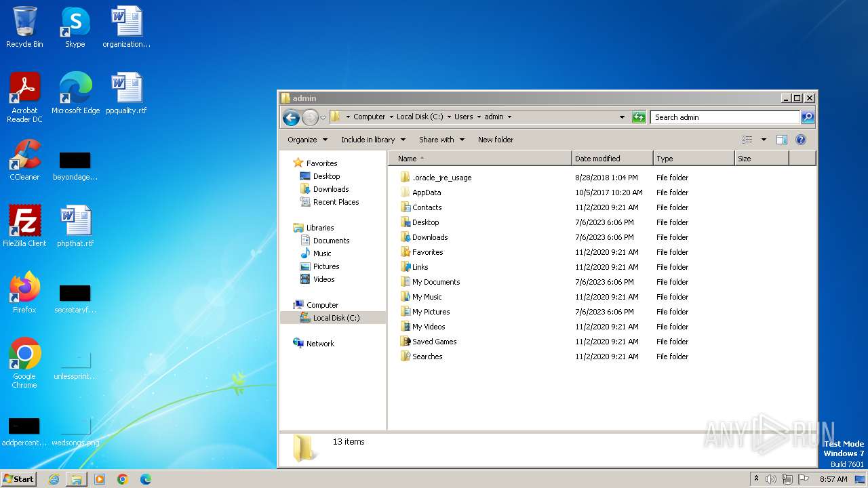Launch Microsoft Edge desktop shortcut

(75, 94)
